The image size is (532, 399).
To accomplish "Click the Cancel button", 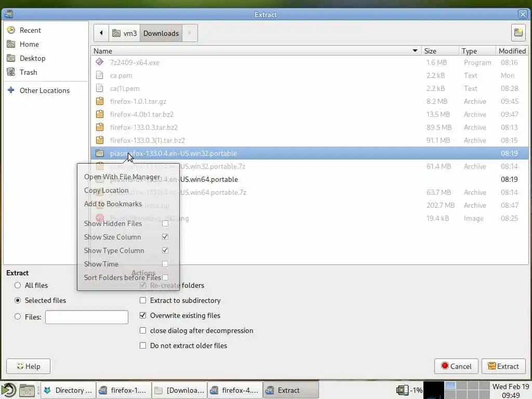I will (456, 366).
